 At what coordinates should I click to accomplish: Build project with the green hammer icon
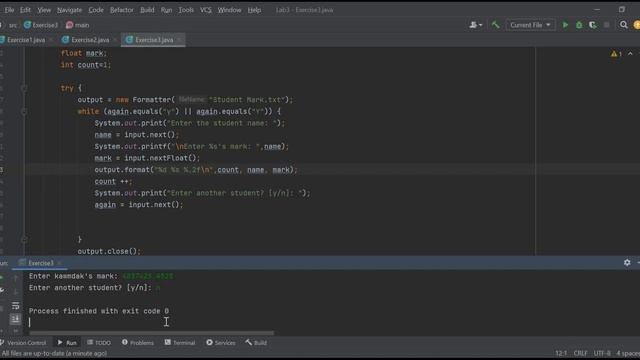click(x=495, y=25)
